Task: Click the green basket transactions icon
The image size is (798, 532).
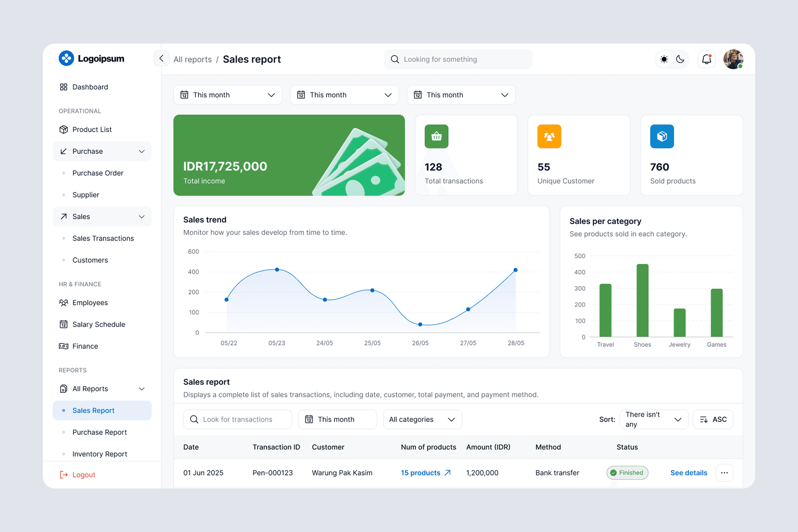Action: click(x=436, y=136)
